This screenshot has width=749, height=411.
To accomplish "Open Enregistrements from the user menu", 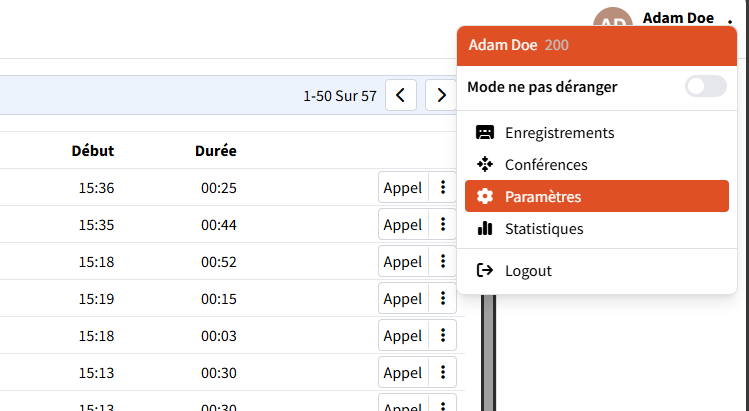I will tap(559, 133).
